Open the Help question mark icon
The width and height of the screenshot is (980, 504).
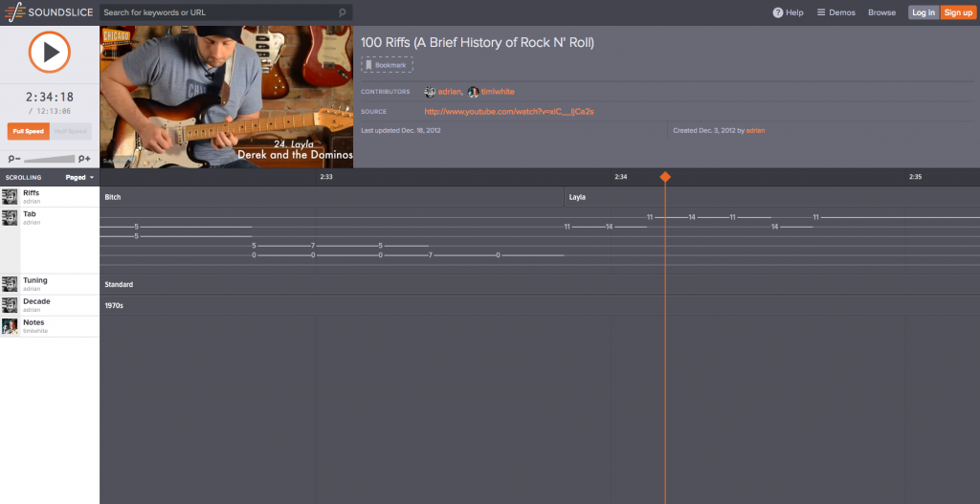tap(777, 12)
